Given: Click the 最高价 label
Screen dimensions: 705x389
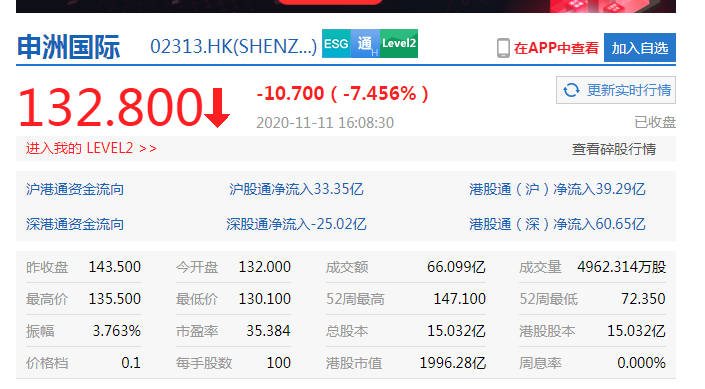Looking at the screenshot, I should (x=47, y=300).
